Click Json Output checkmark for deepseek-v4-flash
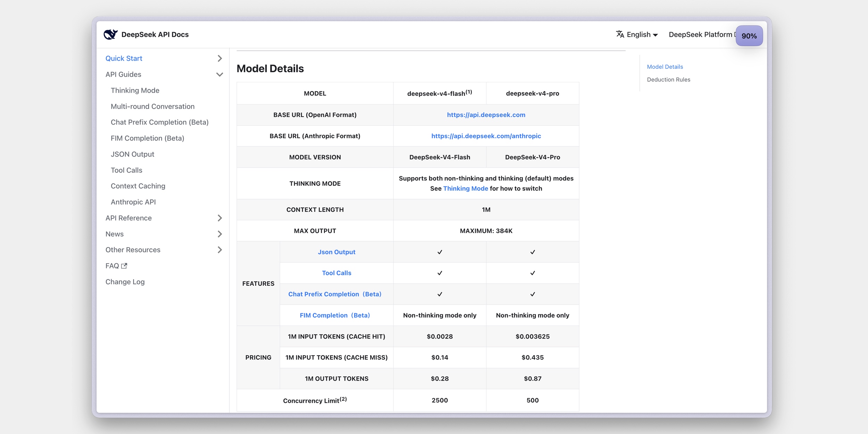The width and height of the screenshot is (868, 434). point(440,252)
